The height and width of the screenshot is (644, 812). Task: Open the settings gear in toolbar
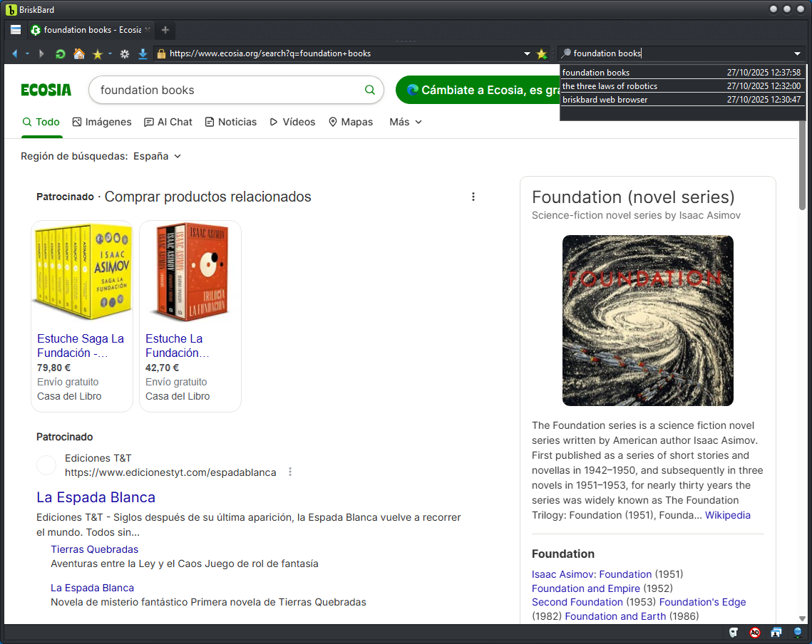pyautogui.click(x=125, y=53)
